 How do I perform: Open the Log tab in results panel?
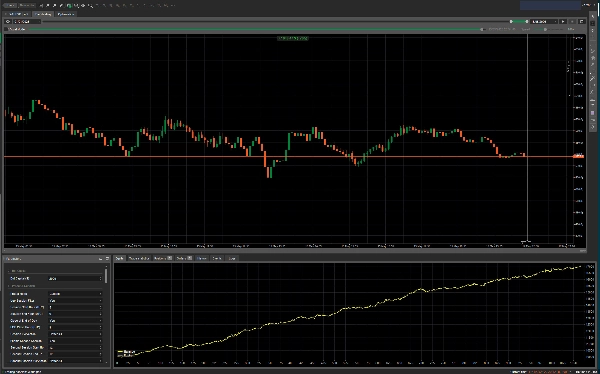coord(232,258)
